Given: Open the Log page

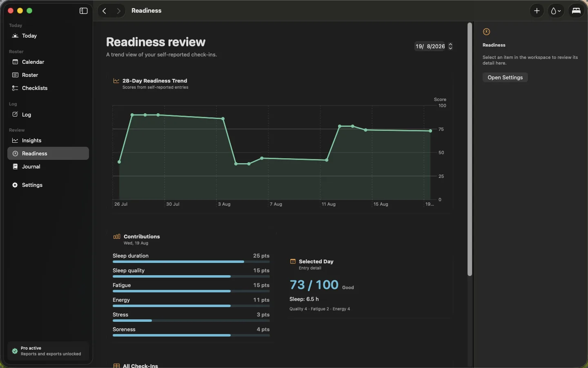Looking at the screenshot, I should point(48,115).
